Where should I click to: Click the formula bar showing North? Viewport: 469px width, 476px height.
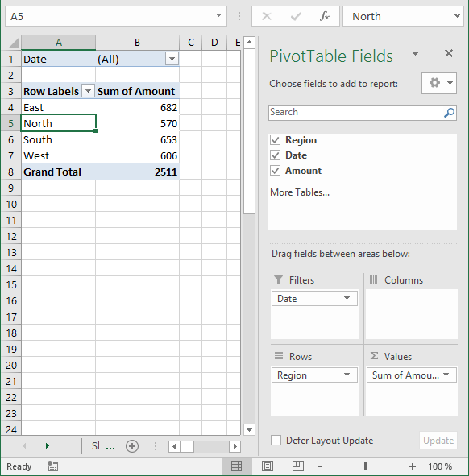(402, 16)
